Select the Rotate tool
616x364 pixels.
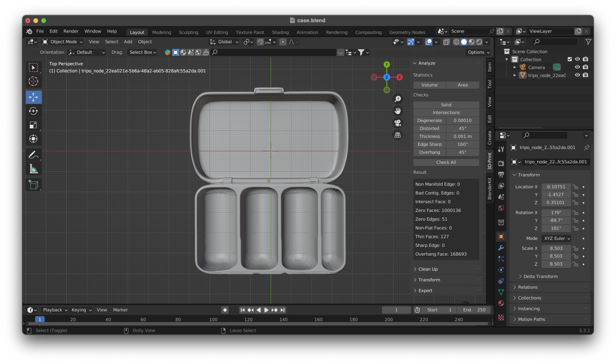click(33, 111)
